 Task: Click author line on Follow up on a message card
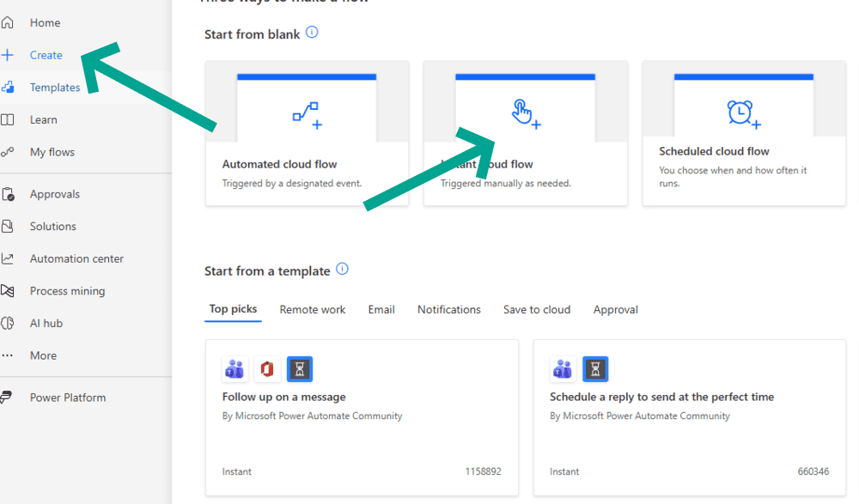pos(312,416)
